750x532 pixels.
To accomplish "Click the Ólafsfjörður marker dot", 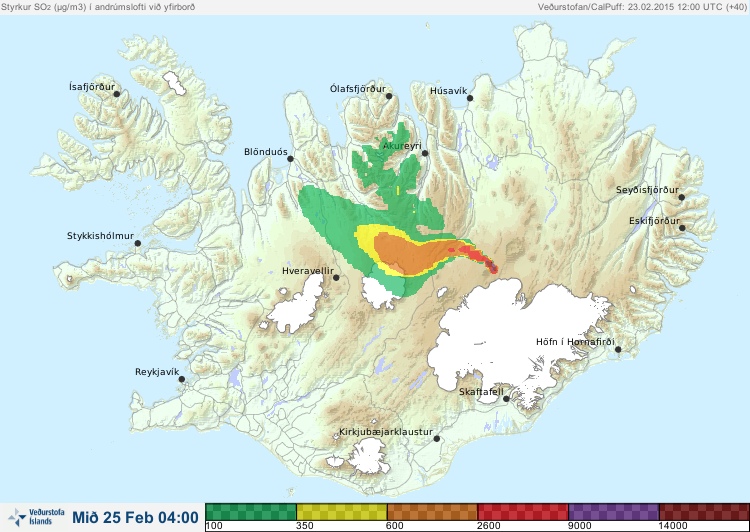I will point(389,96).
